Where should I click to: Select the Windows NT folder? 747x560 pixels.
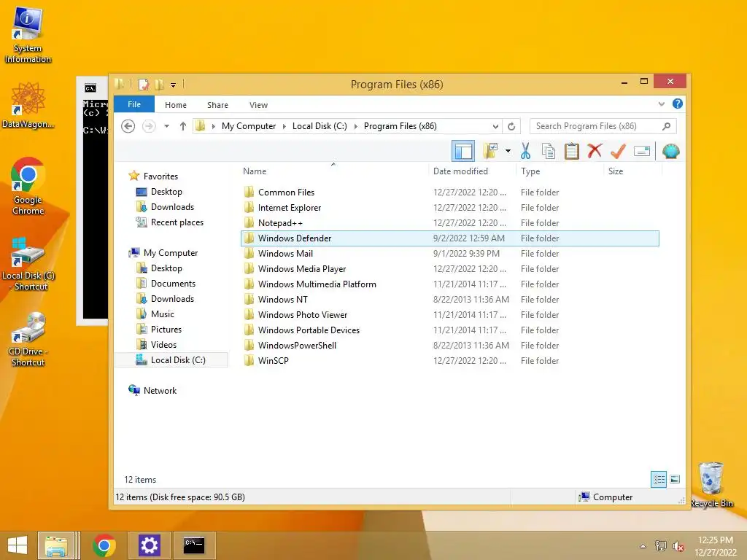click(450, 300)
